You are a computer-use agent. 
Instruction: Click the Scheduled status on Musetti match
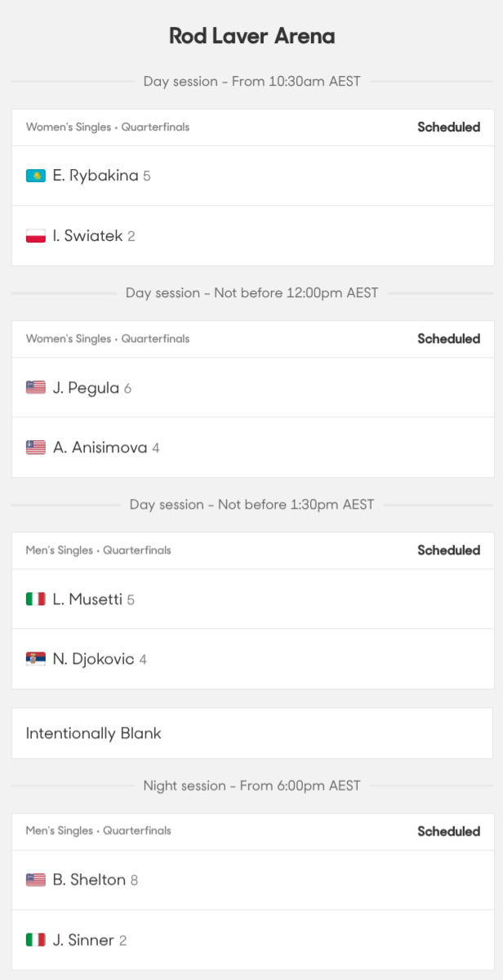coord(449,550)
